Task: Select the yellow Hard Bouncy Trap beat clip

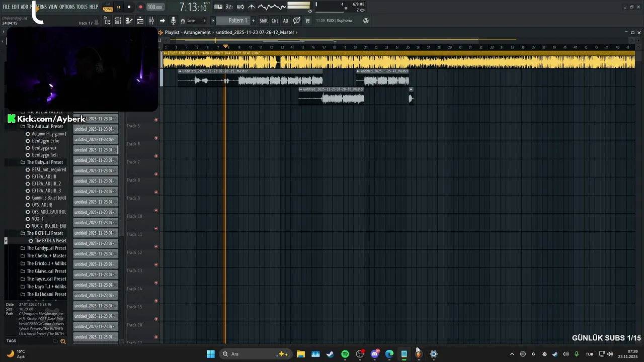Action: point(398,60)
